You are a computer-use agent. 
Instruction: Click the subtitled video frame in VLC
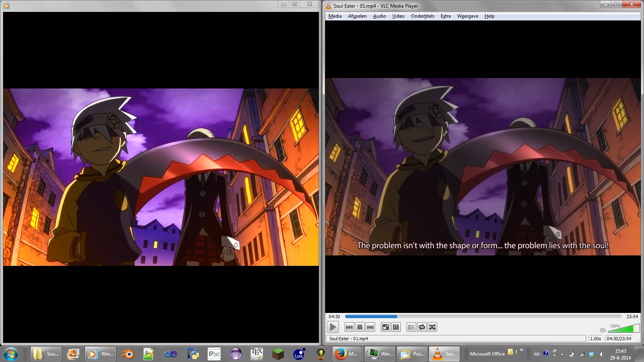tap(483, 167)
